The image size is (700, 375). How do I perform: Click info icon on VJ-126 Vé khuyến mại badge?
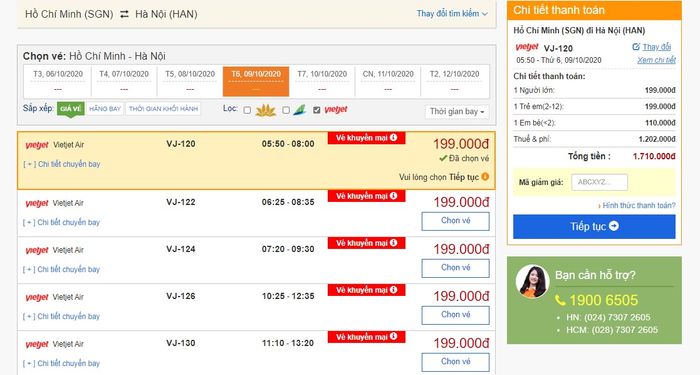coord(393,290)
